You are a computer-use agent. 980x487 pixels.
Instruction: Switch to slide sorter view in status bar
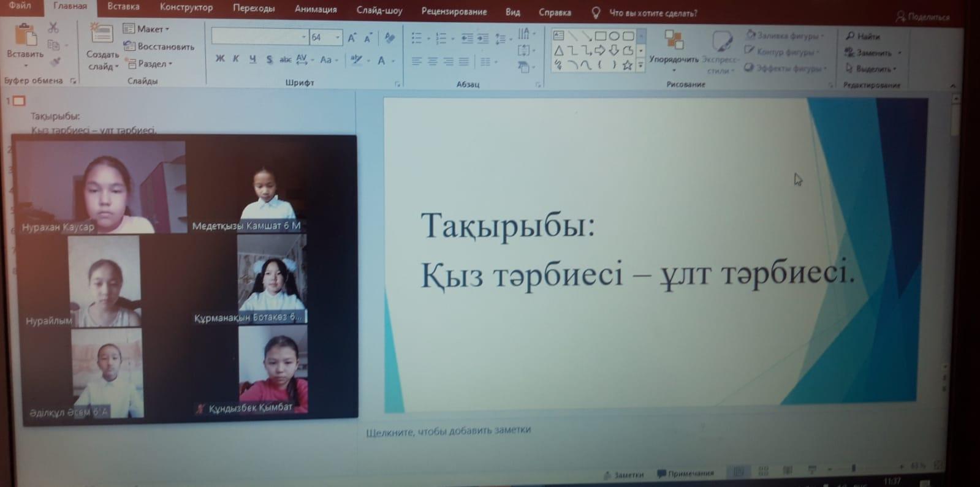coord(763,470)
